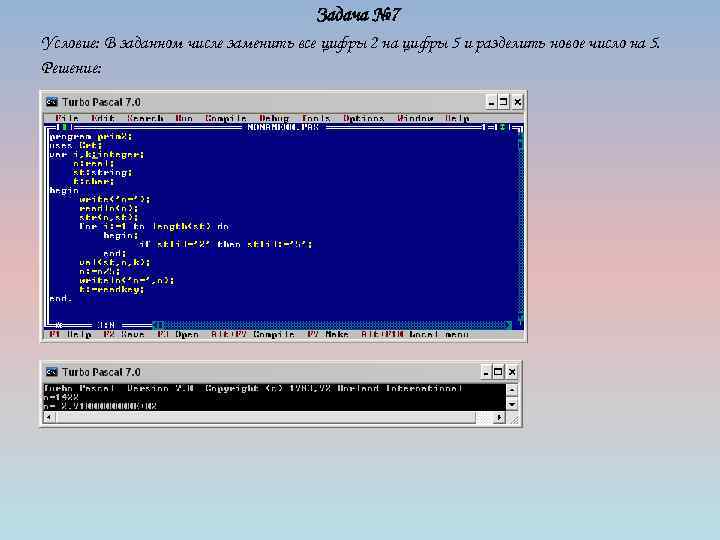Maximize the upper Turbo Pascal window
The image size is (720, 540).
pyautogui.click(x=504, y=102)
